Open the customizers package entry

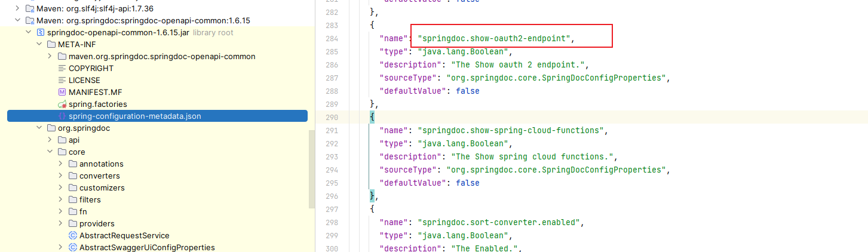pyautogui.click(x=102, y=188)
